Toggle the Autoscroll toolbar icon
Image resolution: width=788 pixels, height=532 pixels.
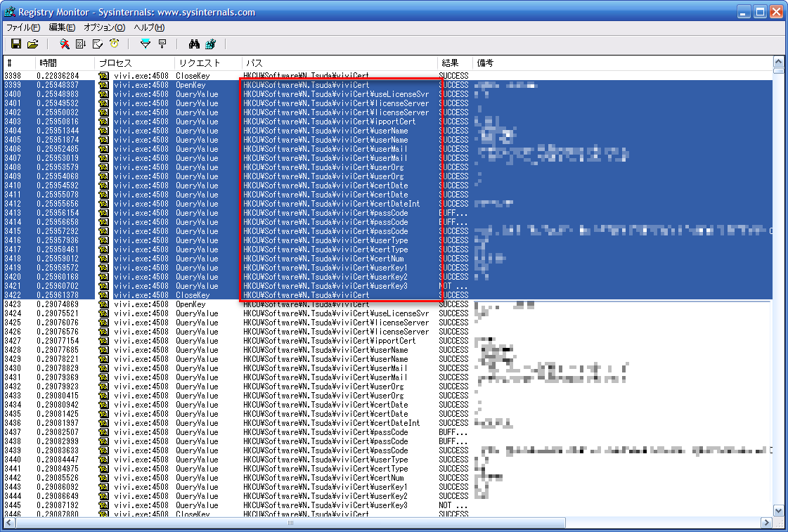(x=81, y=44)
